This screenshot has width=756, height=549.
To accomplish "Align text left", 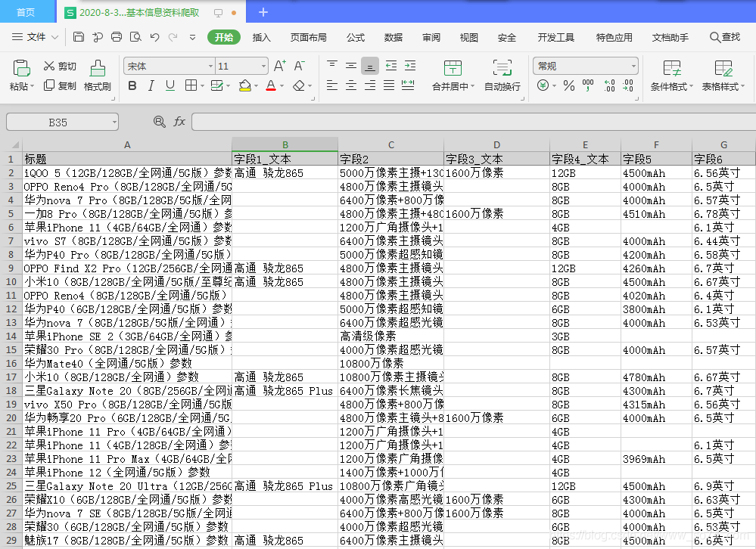I will pos(331,85).
